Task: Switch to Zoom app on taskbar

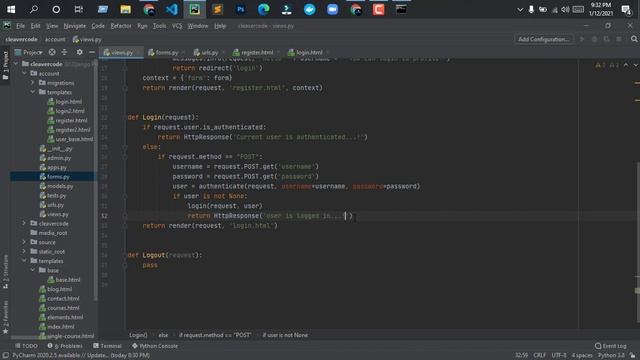Action: pos(332,9)
